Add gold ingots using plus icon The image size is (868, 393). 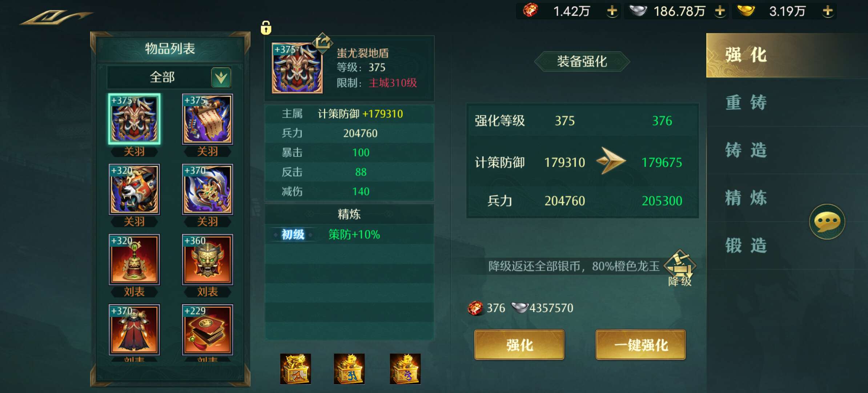828,11
